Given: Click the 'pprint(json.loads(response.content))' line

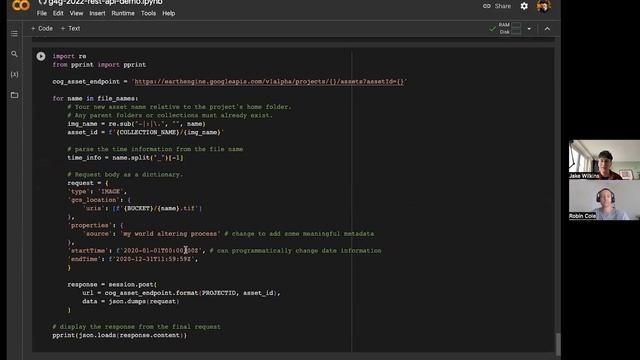Looking at the screenshot, I should tap(120, 336).
